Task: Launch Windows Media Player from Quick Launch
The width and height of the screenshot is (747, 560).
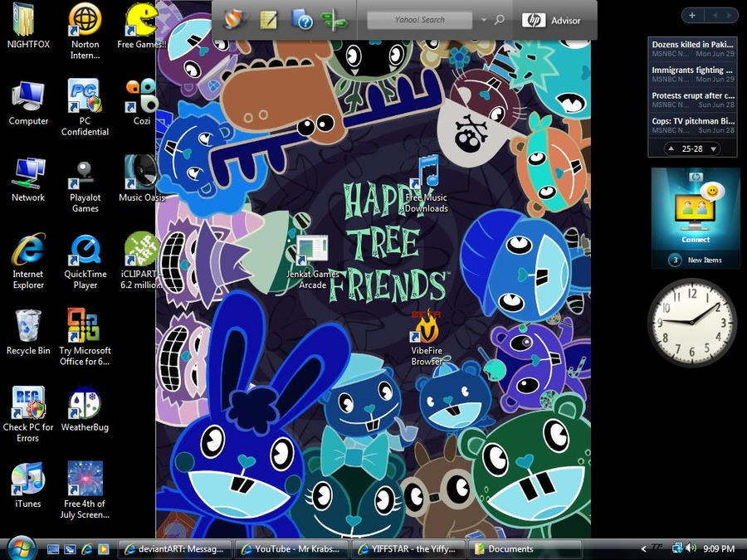Action: 104,549
